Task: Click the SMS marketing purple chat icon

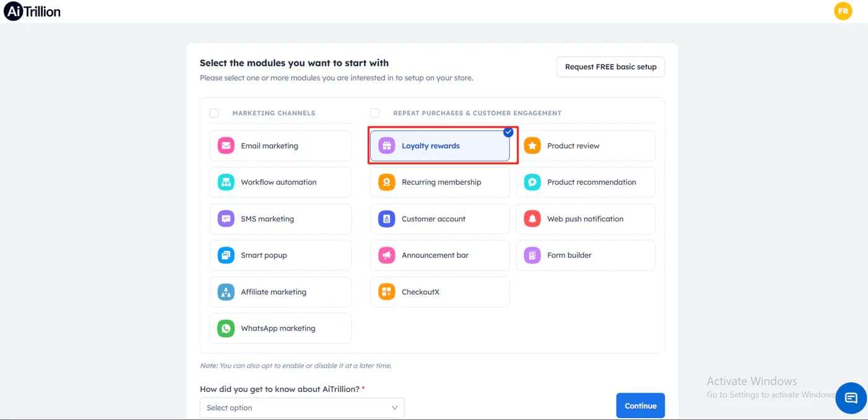Action: pos(226,219)
